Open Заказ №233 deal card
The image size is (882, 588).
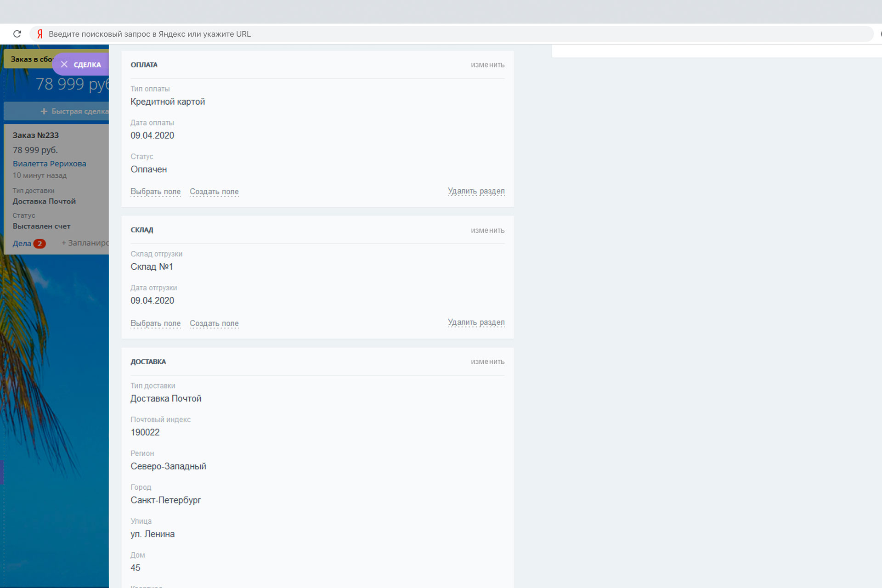point(36,136)
